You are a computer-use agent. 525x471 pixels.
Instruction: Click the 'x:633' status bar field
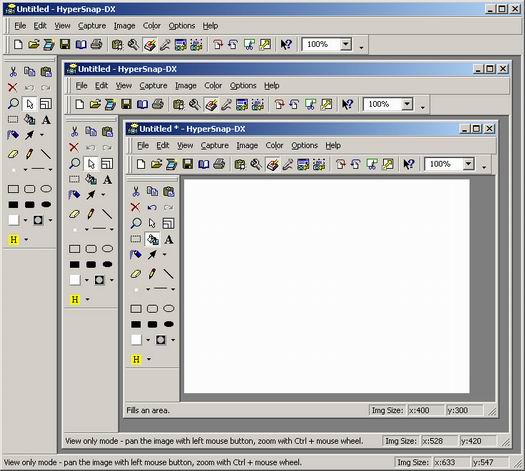451,463
